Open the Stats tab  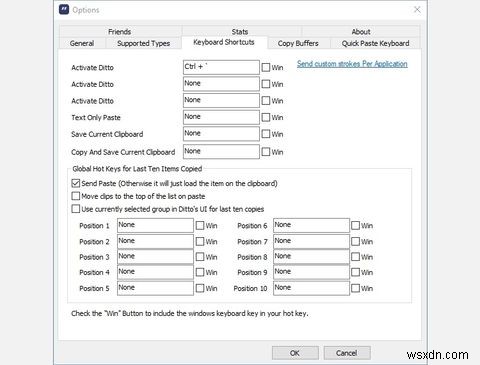(240, 32)
